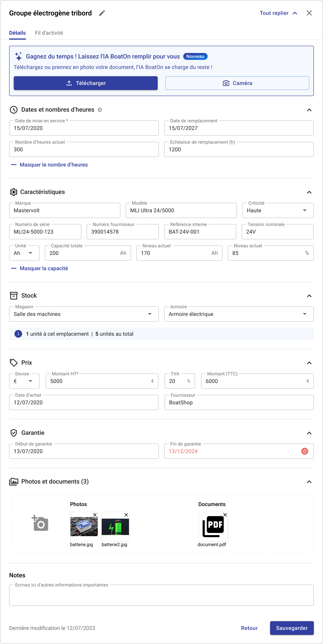The height and width of the screenshot is (644, 323).
Task: Select the Détails tab
Action: [x=17, y=33]
